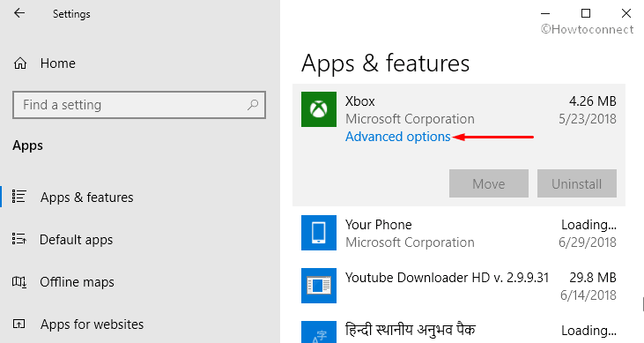Click the search magnifier icon
This screenshot has height=343, width=644.
coord(253,105)
